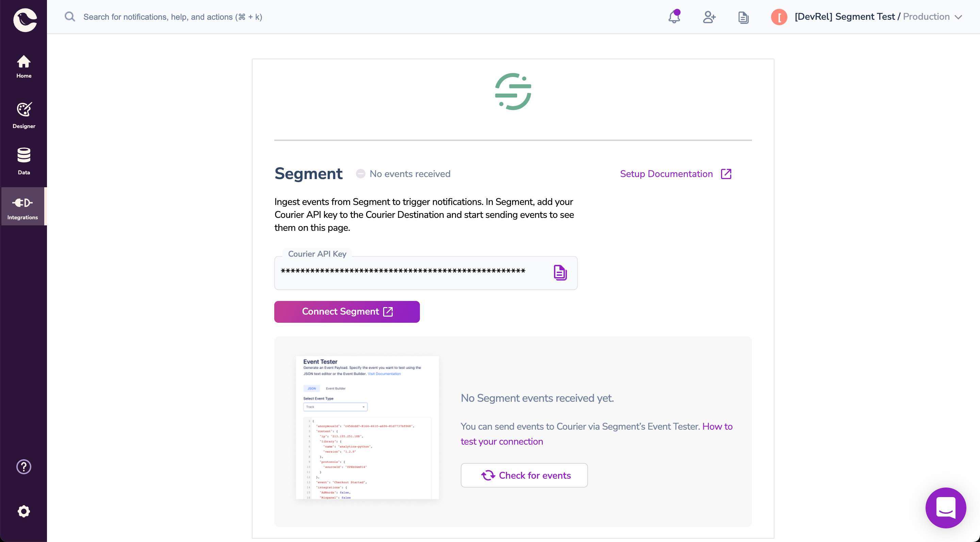The width and height of the screenshot is (980, 542).
Task: Click the help question mark icon
Action: point(23,466)
